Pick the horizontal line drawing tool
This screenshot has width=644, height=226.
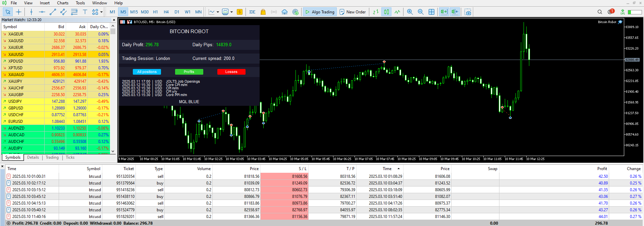tap(42, 12)
